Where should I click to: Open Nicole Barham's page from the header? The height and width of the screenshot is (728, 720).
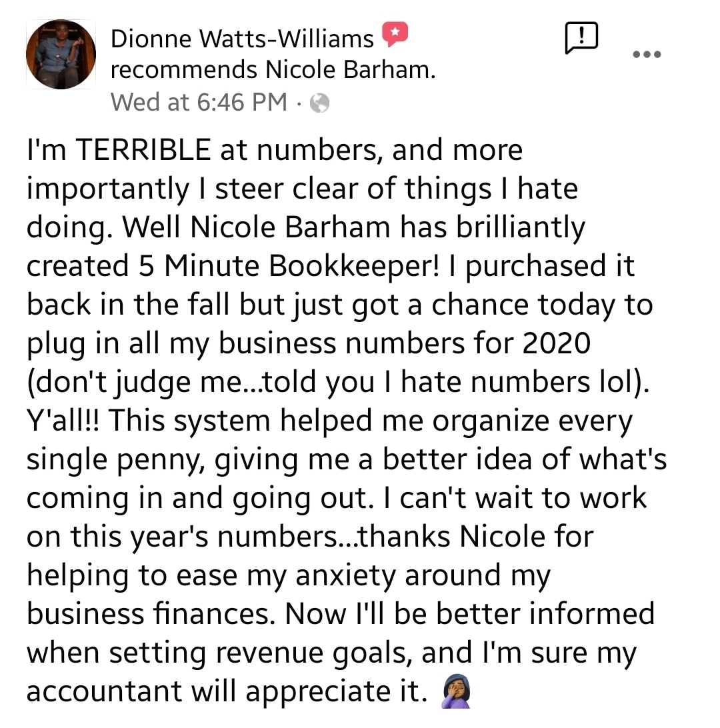tap(349, 70)
